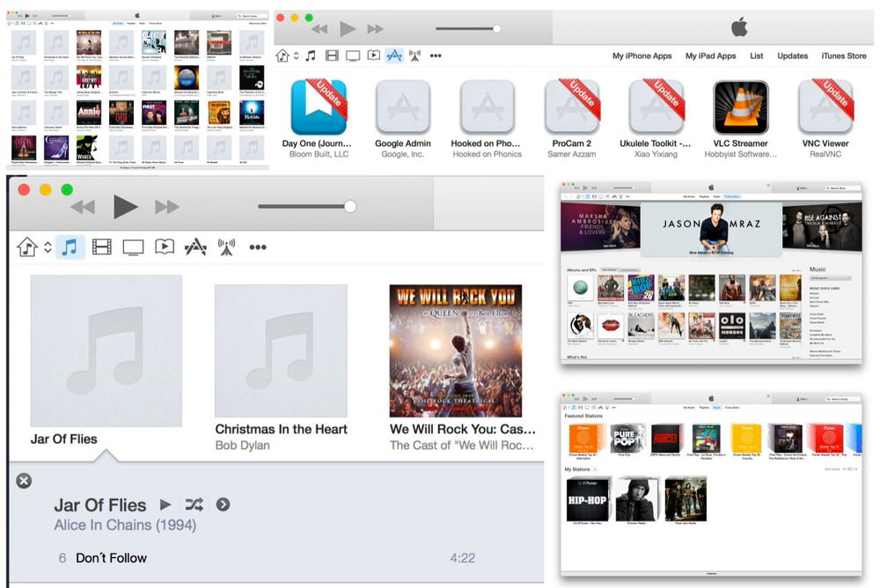Shuffle the Jar Of Flies album

pos(194,504)
